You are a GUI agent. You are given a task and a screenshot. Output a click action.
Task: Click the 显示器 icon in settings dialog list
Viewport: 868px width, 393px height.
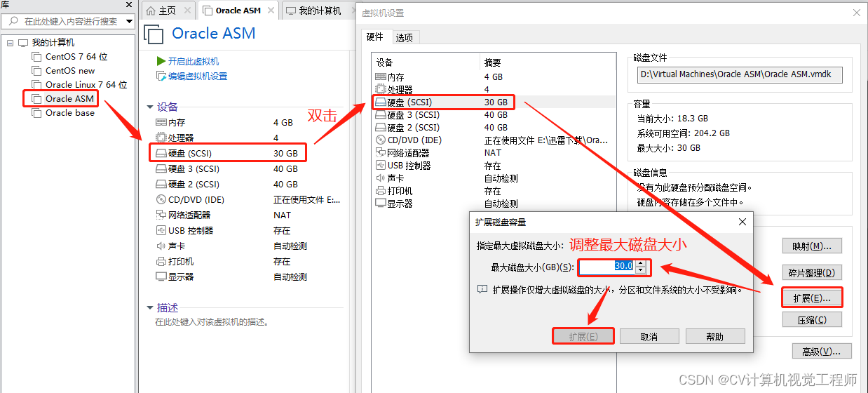pos(381,204)
